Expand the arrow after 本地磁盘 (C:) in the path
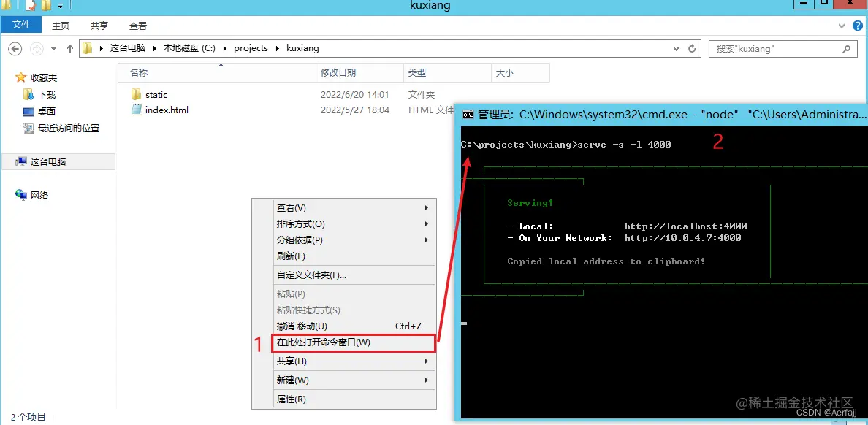The image size is (868, 425). 225,49
